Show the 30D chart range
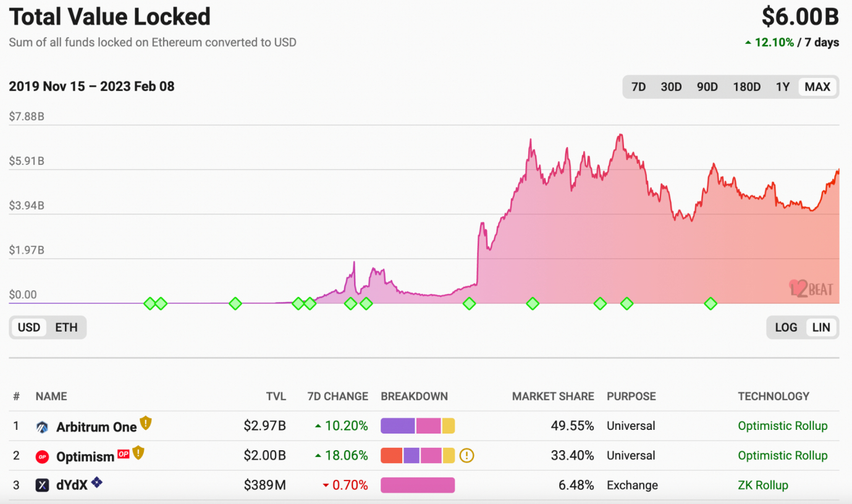Viewport: 852px width, 504px height. (671, 87)
